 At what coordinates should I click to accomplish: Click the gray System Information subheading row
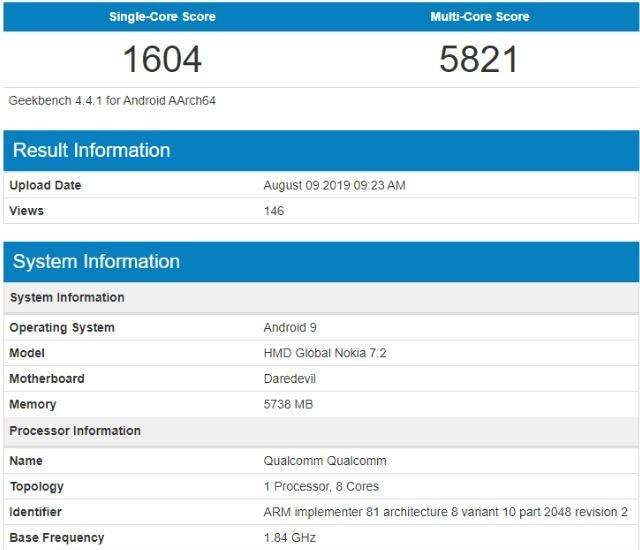click(x=67, y=298)
